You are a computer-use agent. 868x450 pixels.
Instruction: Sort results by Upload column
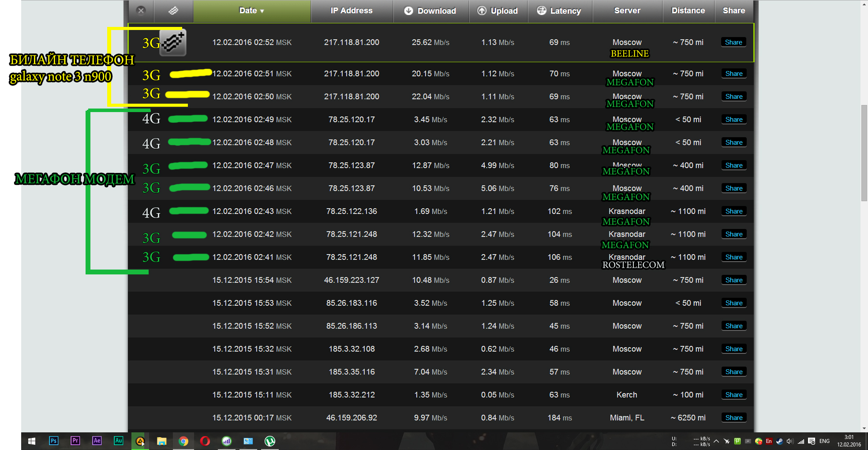click(498, 11)
